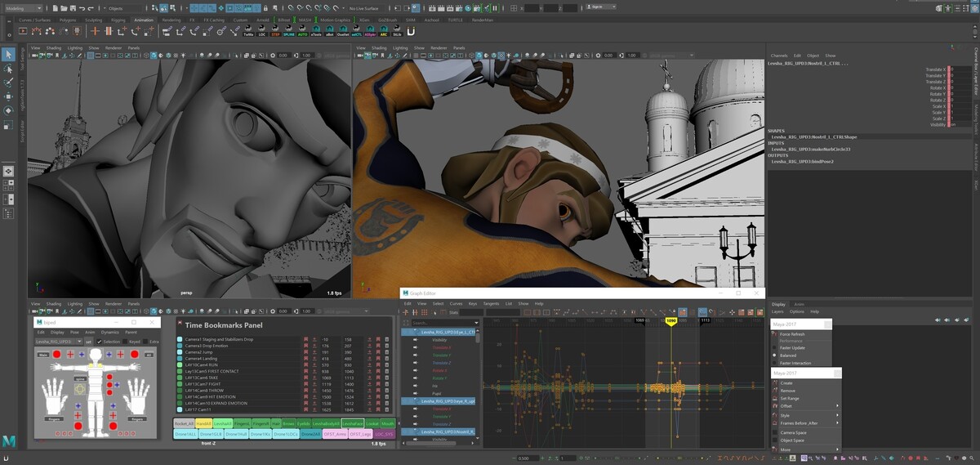Click color swatch for Camera1 Staging bookmark
The image size is (980, 465).
(180, 339)
